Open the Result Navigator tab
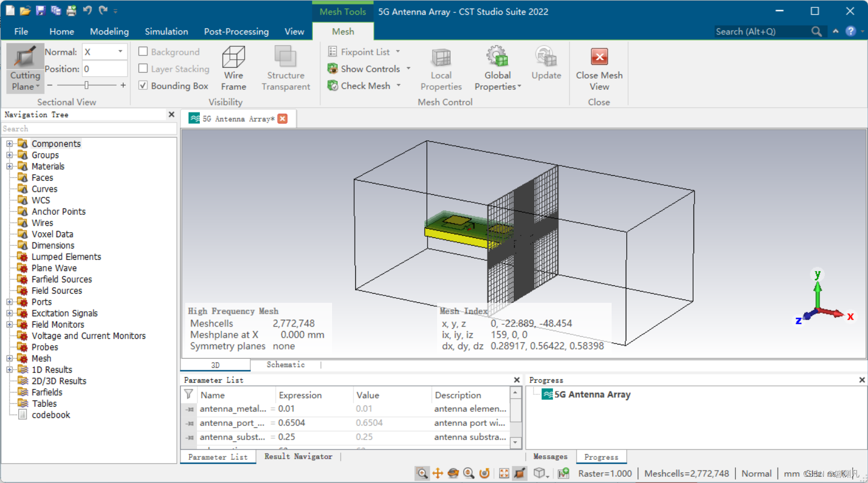The height and width of the screenshot is (483, 868). tap(298, 456)
